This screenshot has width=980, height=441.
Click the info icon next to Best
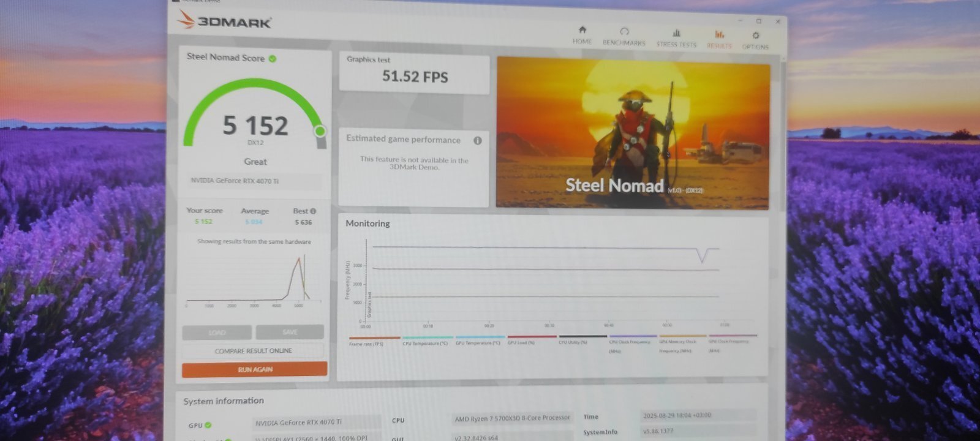tap(313, 211)
